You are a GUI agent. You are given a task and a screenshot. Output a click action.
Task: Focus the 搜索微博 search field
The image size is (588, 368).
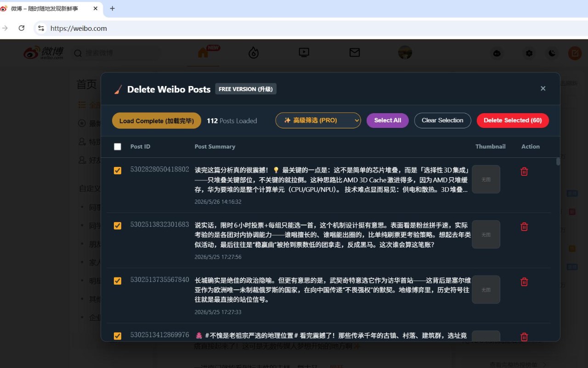[x=116, y=53]
